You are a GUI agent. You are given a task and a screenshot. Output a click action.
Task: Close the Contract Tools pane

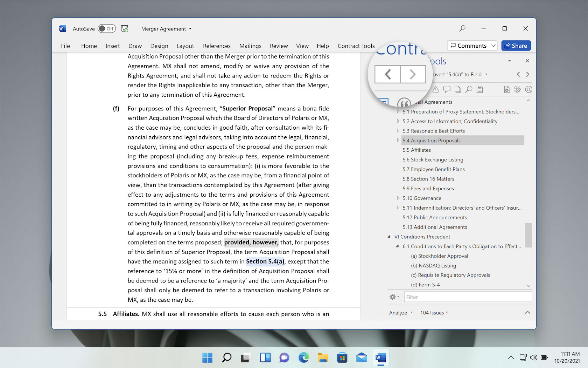coord(527,61)
